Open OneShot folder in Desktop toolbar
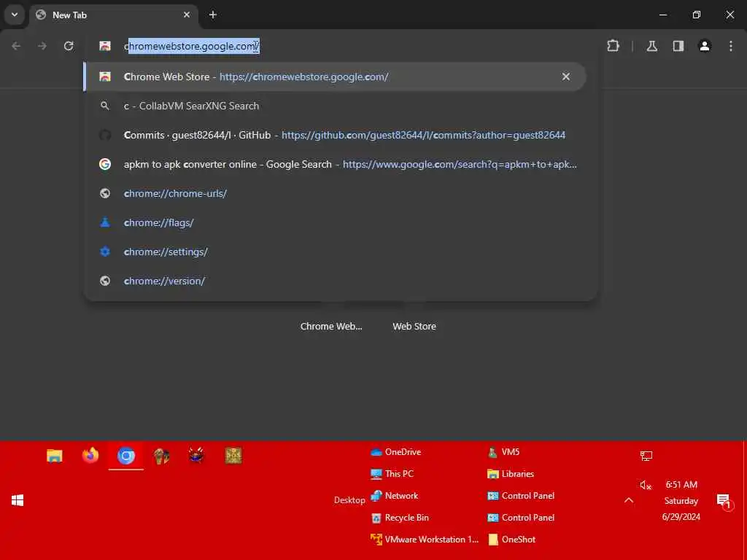The height and width of the screenshot is (560, 747). pyautogui.click(x=511, y=540)
